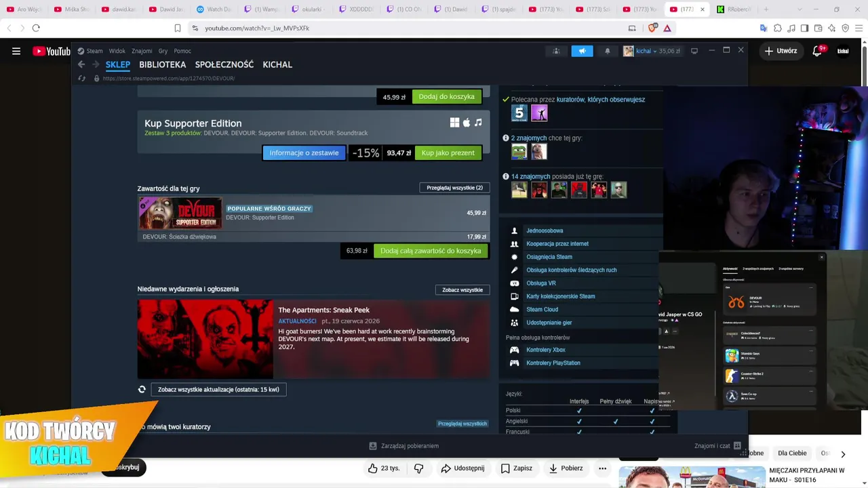Open the Pomoc menu
Screen dimensions: 868x488
182,51
